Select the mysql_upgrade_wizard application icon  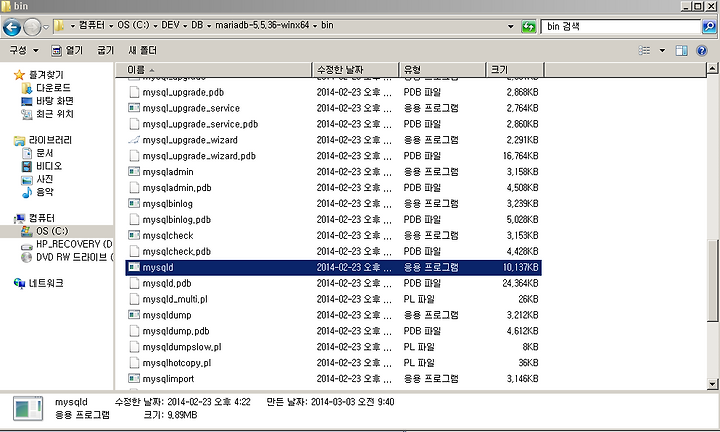tap(134, 140)
